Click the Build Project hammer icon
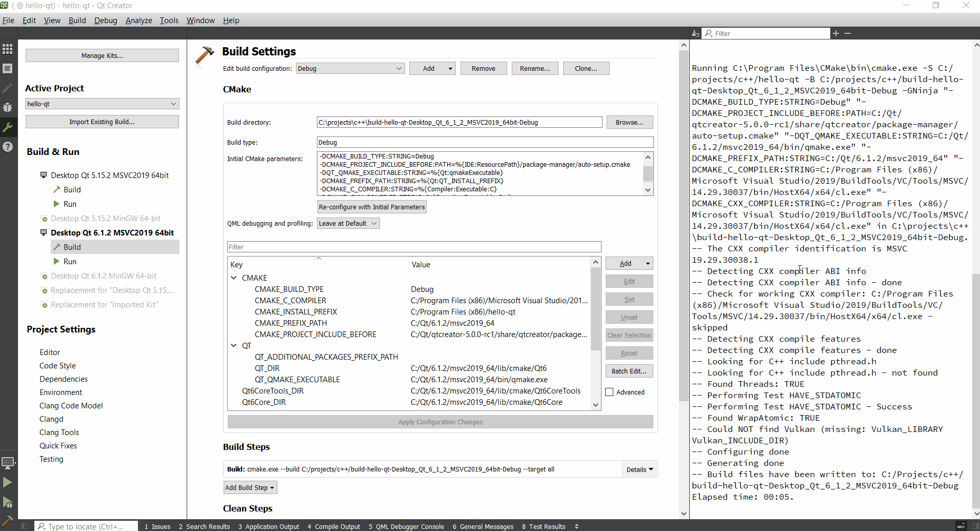 (x=8, y=521)
